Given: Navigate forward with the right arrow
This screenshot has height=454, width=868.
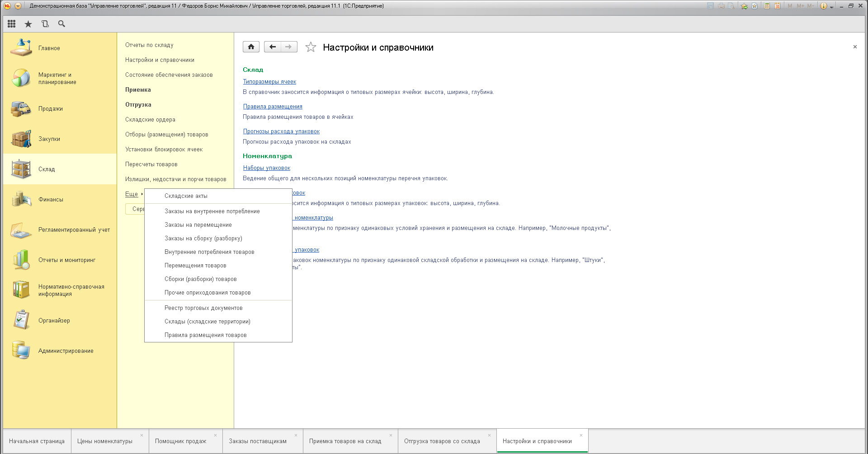Looking at the screenshot, I should click(x=289, y=47).
